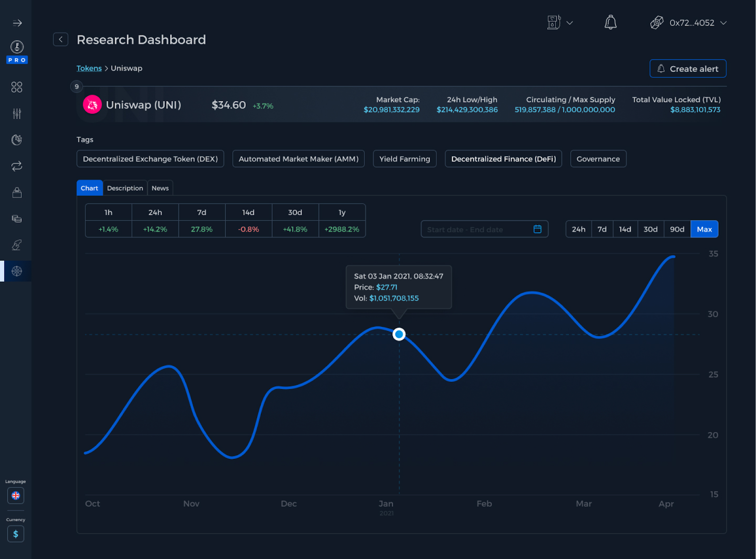Open the sliders settings icon in sidebar
The image size is (756, 559).
[x=17, y=113]
